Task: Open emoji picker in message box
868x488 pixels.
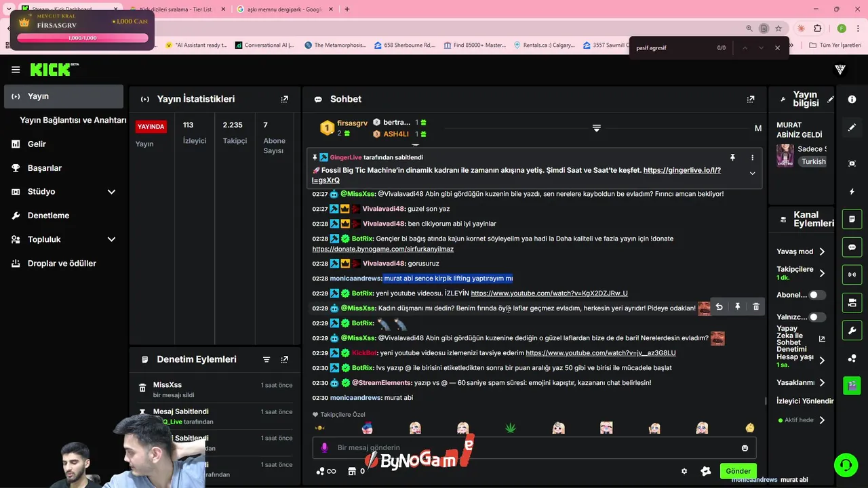Action: tap(745, 448)
